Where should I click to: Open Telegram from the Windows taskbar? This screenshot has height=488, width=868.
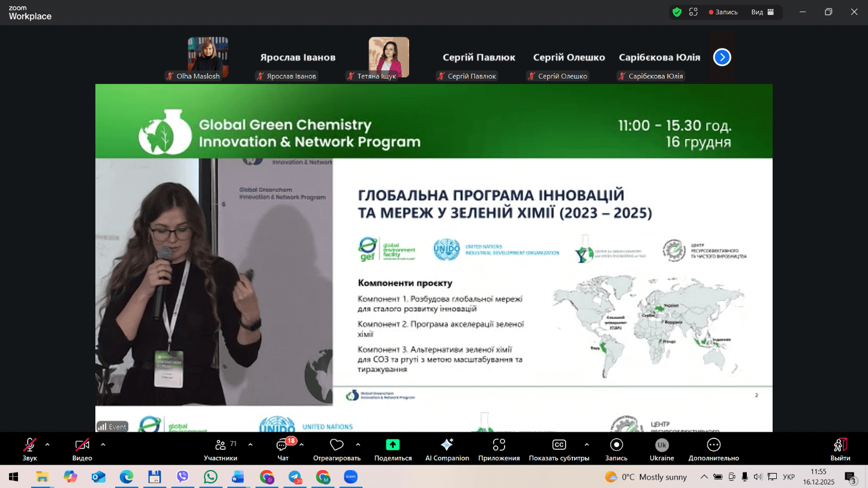(295, 477)
